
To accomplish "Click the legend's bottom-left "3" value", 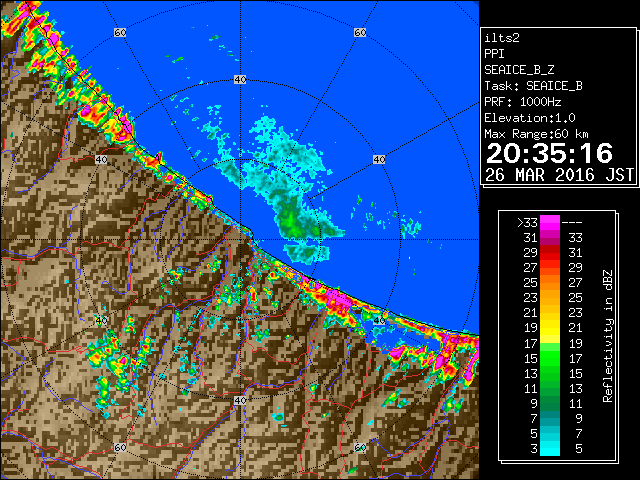I will click(534, 449).
